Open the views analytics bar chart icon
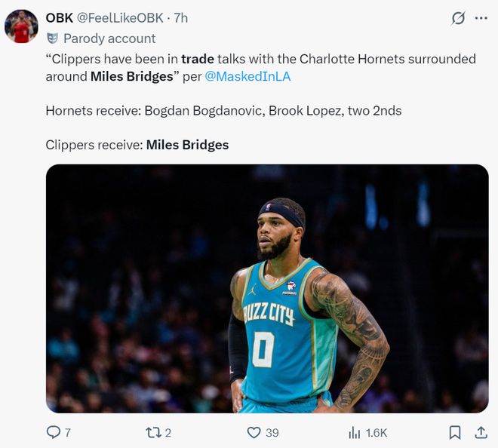 (355, 432)
